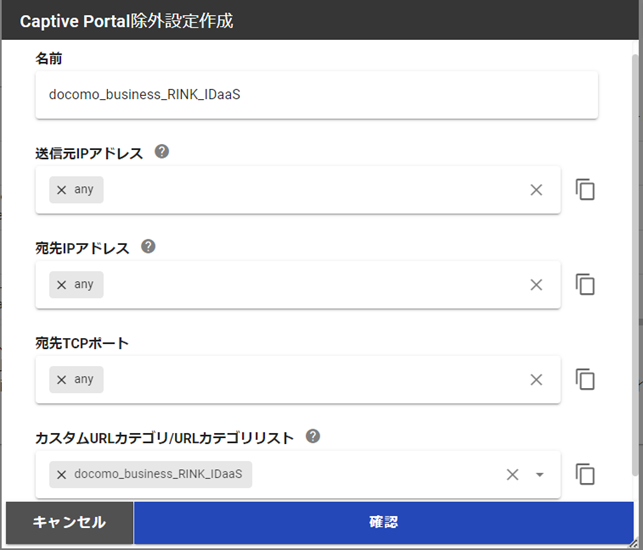Open help for 送信元IPアドレス
This screenshot has height=550, width=643.
coord(162,152)
